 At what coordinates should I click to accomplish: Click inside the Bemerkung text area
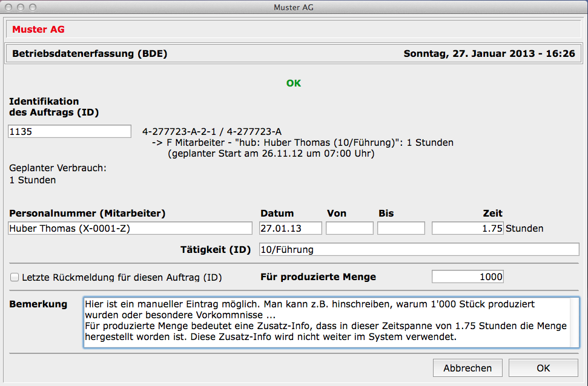[326, 322]
